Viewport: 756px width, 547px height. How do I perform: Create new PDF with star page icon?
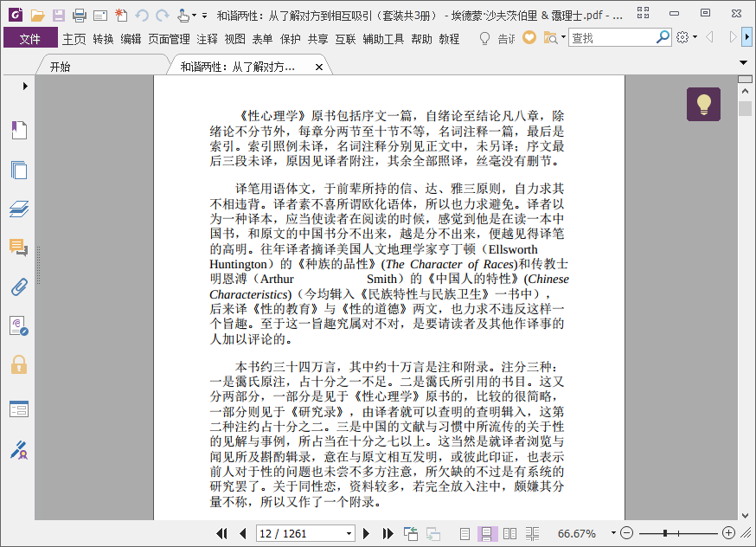[121, 16]
